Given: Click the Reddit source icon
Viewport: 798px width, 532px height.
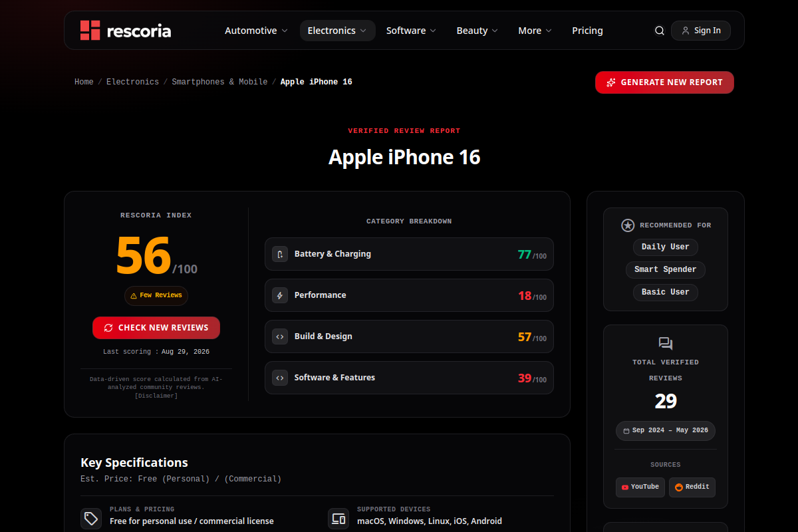Looking at the screenshot, I should pos(679,487).
